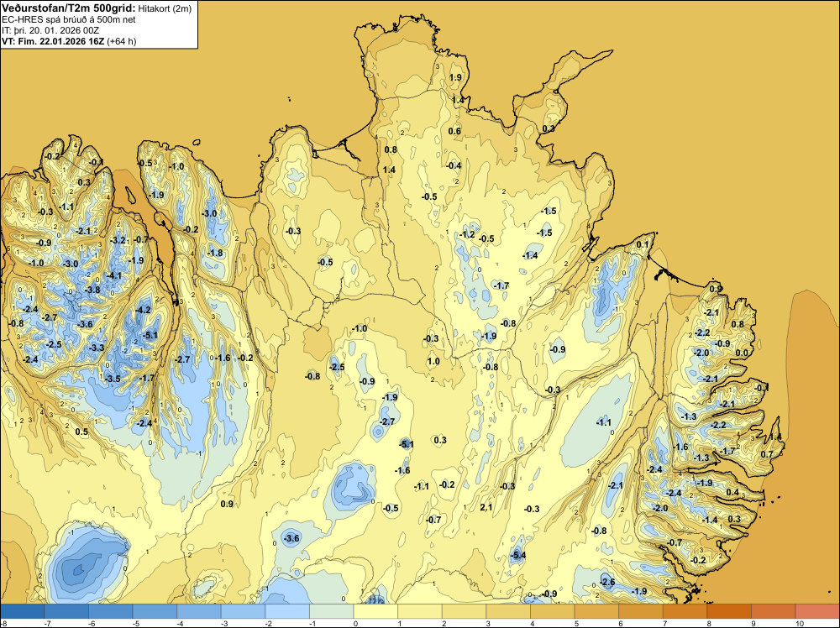The image size is (840, 628).
Task: Click the 0.1 temperature value near the coast
Action: pos(643,244)
